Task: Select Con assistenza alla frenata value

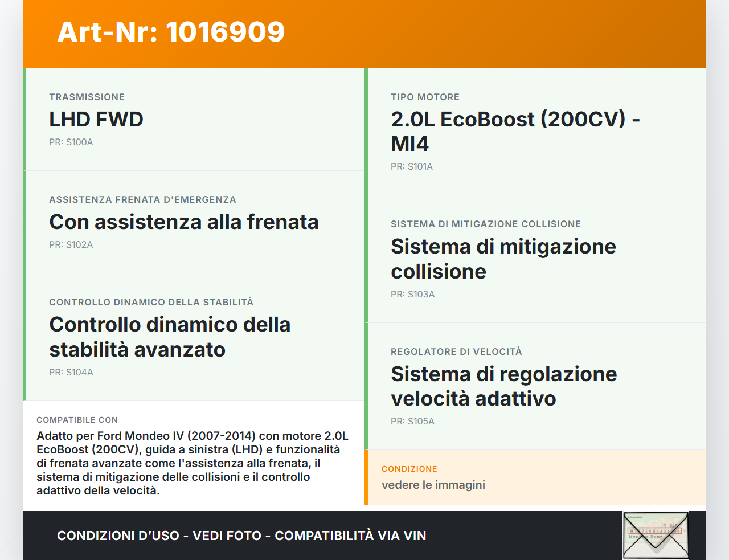Action: [x=184, y=222]
